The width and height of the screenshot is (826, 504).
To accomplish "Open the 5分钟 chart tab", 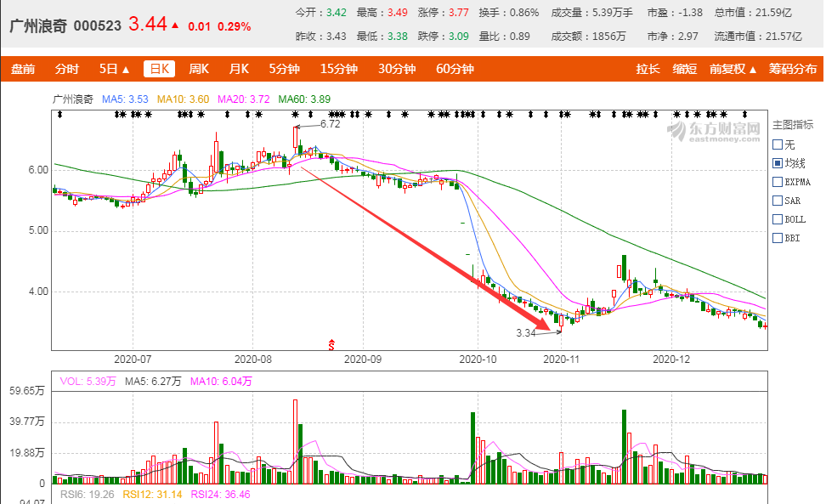I will tap(285, 69).
